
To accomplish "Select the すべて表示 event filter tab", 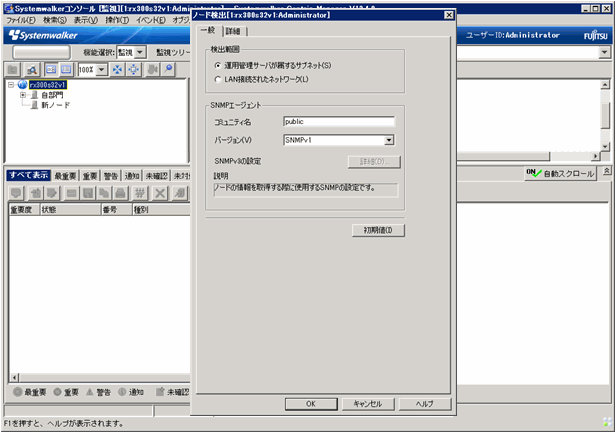I will tap(29, 175).
